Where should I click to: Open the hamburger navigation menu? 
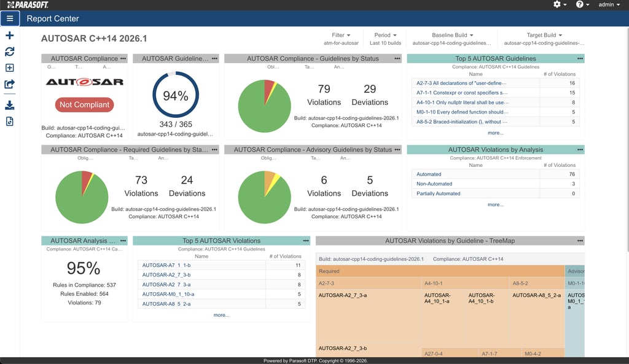click(x=10, y=18)
